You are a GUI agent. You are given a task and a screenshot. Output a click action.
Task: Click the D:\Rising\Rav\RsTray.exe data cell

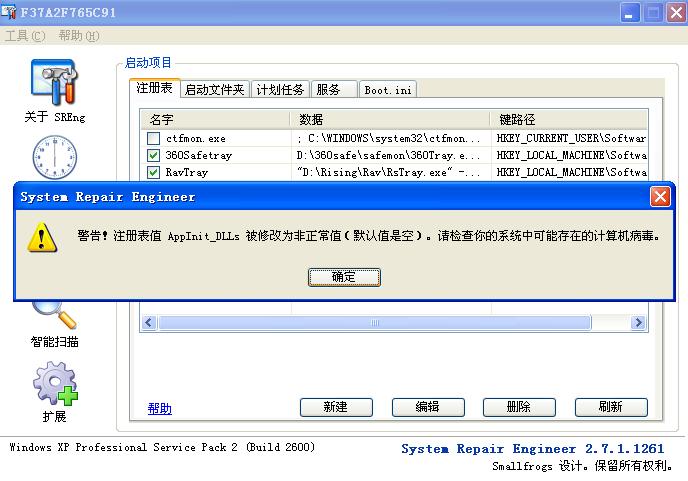(x=388, y=172)
